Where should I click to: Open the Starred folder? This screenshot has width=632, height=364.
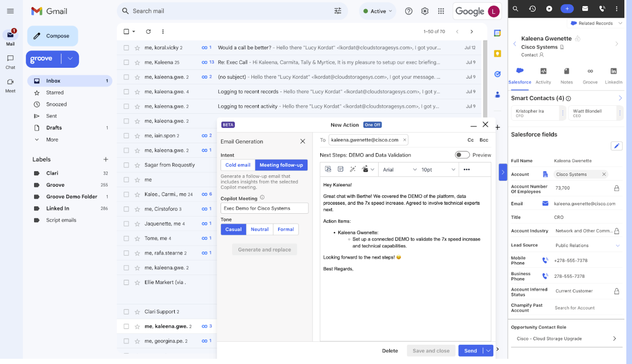55,92
